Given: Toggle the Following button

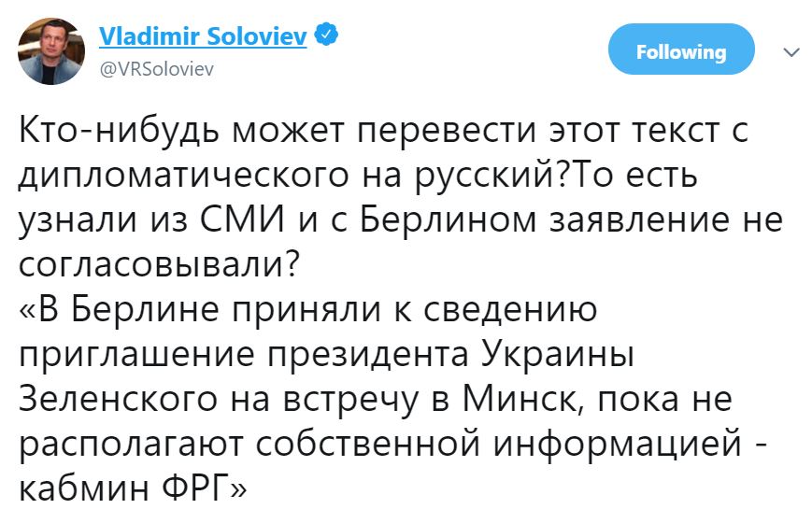Looking at the screenshot, I should pos(680,52).
